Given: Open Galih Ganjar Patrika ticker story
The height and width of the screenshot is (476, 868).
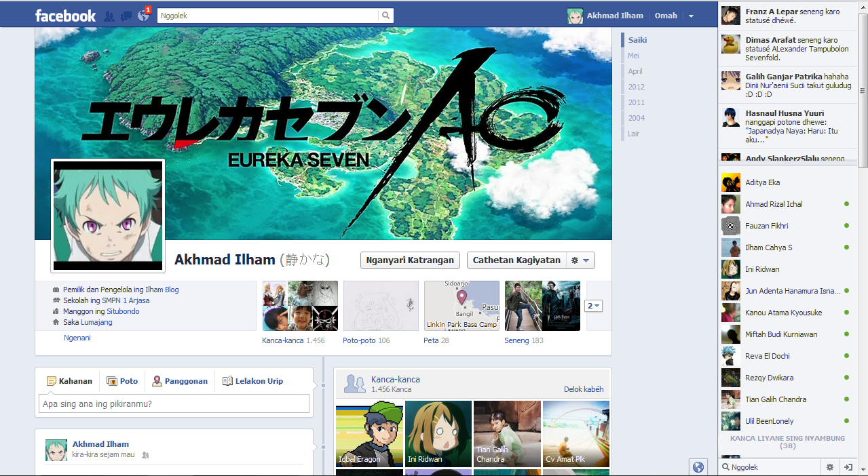Looking at the screenshot, I should [x=787, y=85].
